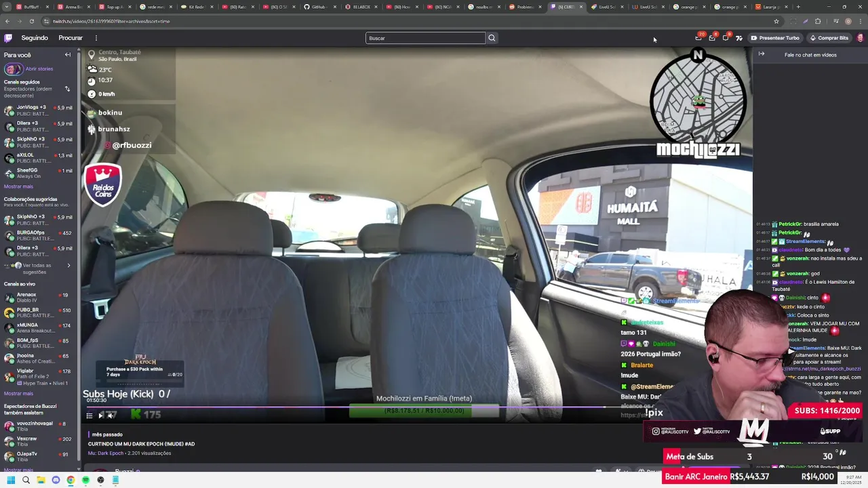This screenshot has width=868, height=488.
Task: Open Viglabr live channel
Action: (38, 377)
